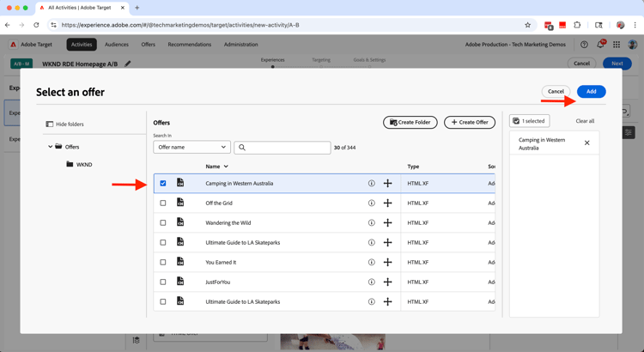
Task: Uncheck the Camping in Western Australia checkbox
Action: pyautogui.click(x=163, y=184)
